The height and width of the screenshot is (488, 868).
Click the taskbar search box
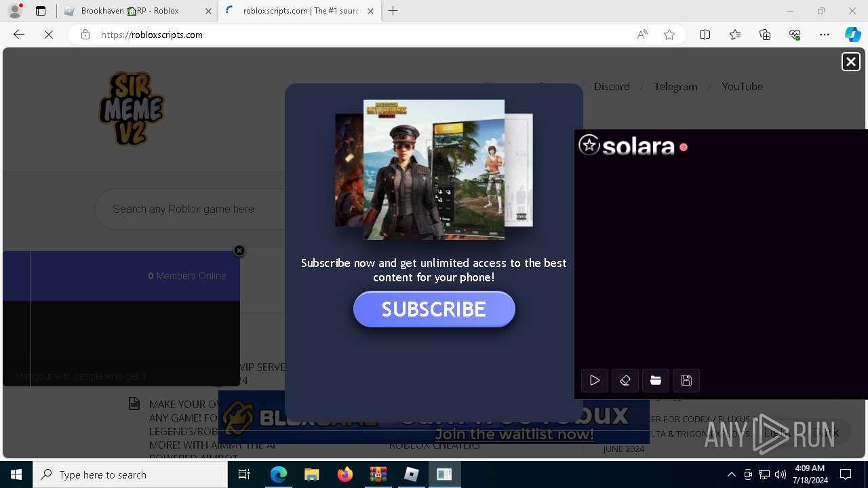coord(130,474)
